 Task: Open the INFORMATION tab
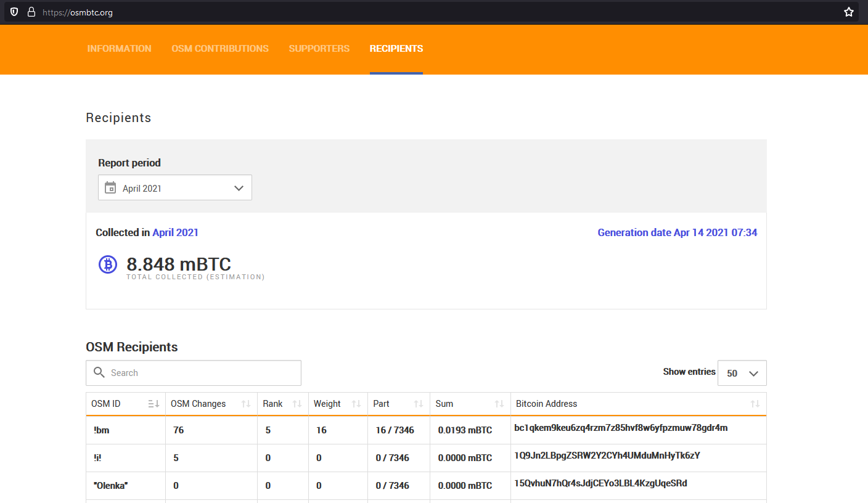[119, 49]
